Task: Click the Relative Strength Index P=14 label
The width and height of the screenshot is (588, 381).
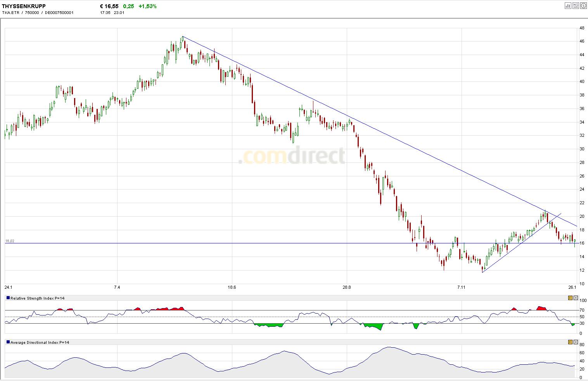Action: click(37, 298)
